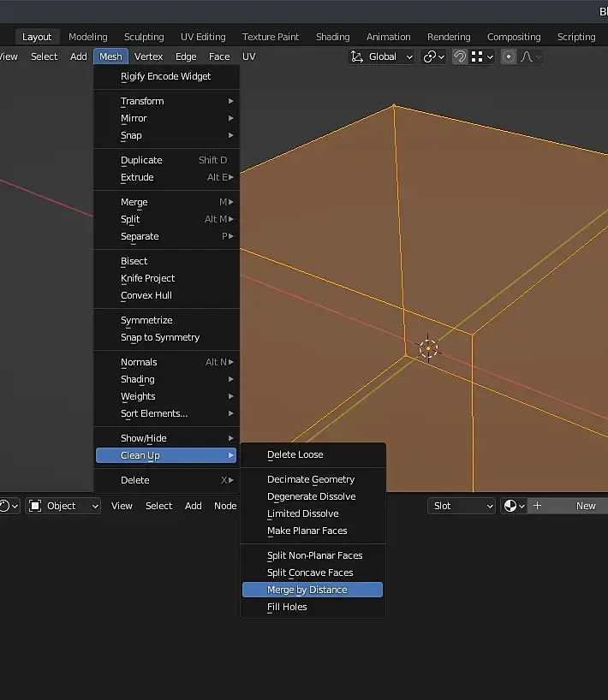Click the material sphere browse icon
Screen dimensions: 608x700
tap(513, 506)
